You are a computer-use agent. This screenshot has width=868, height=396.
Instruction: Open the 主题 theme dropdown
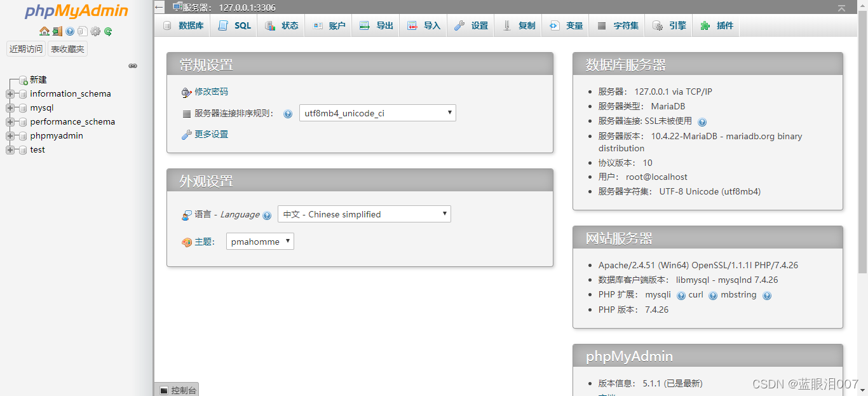(x=260, y=242)
